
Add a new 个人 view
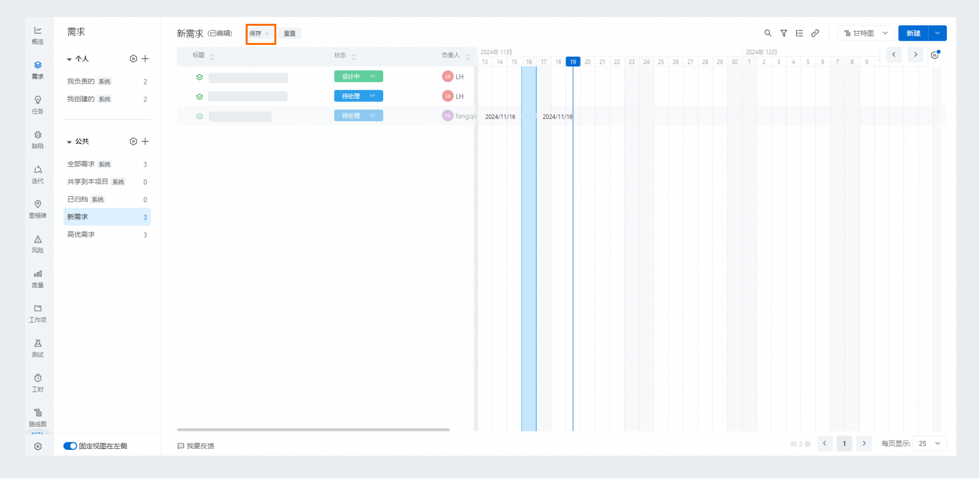coord(145,59)
